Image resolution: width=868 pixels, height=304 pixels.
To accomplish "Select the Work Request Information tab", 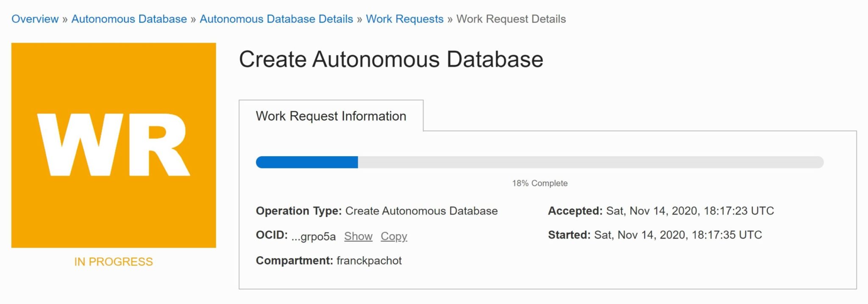I will [x=331, y=116].
